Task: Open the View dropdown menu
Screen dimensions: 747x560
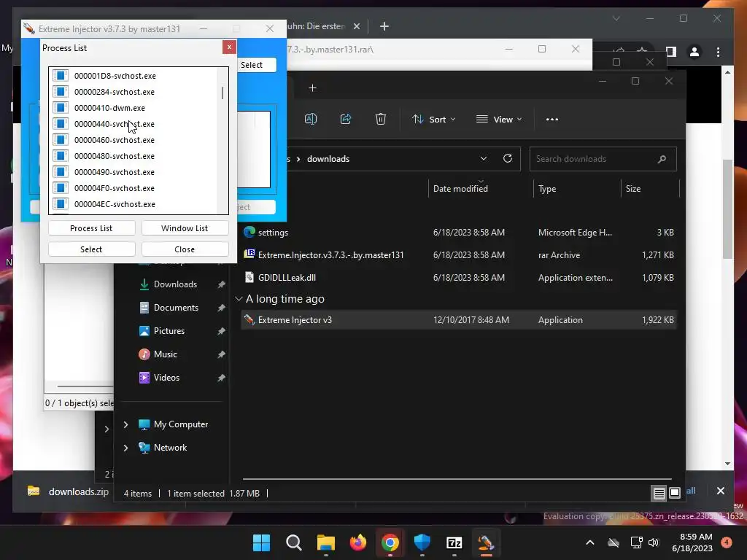Action: point(499,120)
